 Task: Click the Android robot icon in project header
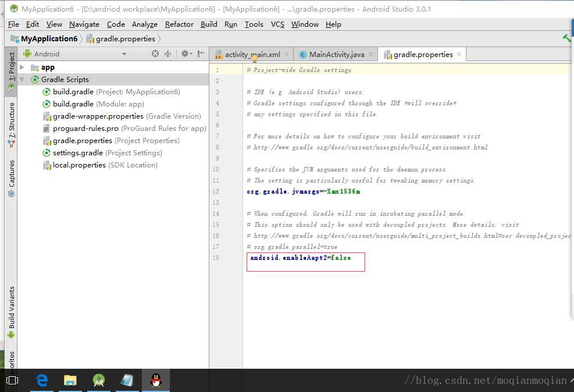point(27,54)
